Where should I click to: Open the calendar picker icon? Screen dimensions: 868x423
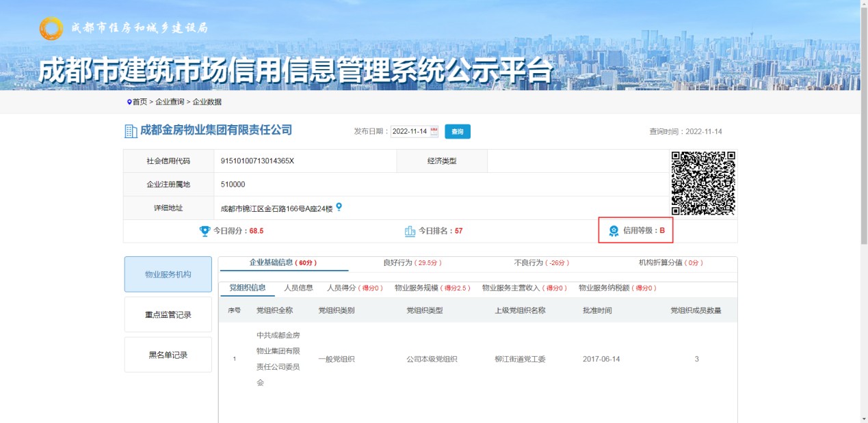point(434,131)
